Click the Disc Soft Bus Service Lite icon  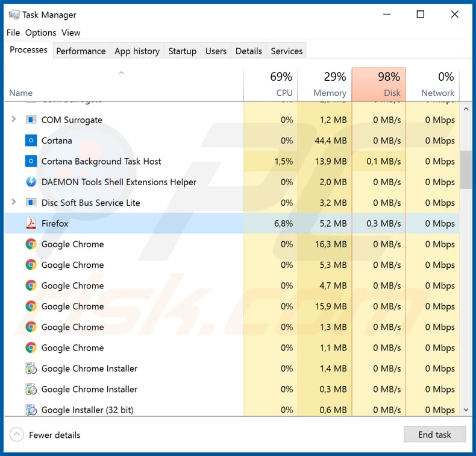(31, 202)
